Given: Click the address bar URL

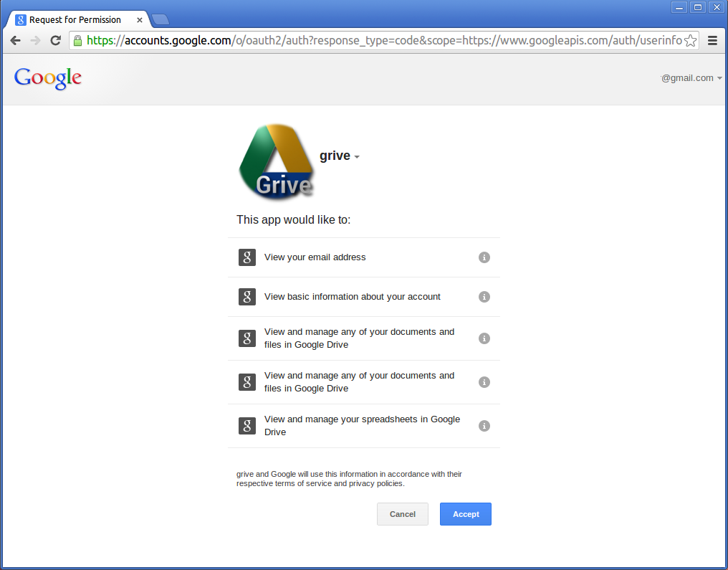Looking at the screenshot, I should (x=384, y=40).
